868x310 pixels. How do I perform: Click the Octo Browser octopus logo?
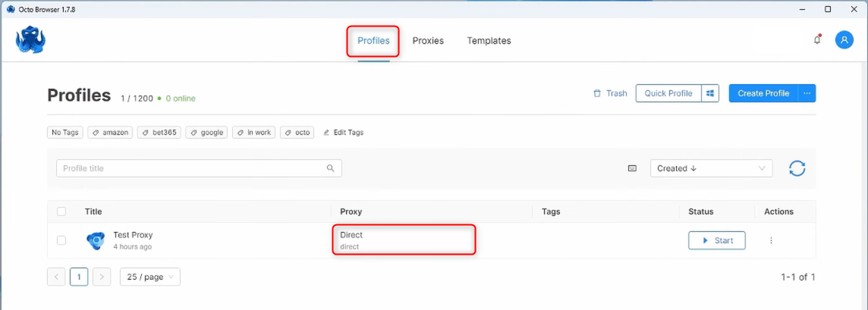pos(30,39)
